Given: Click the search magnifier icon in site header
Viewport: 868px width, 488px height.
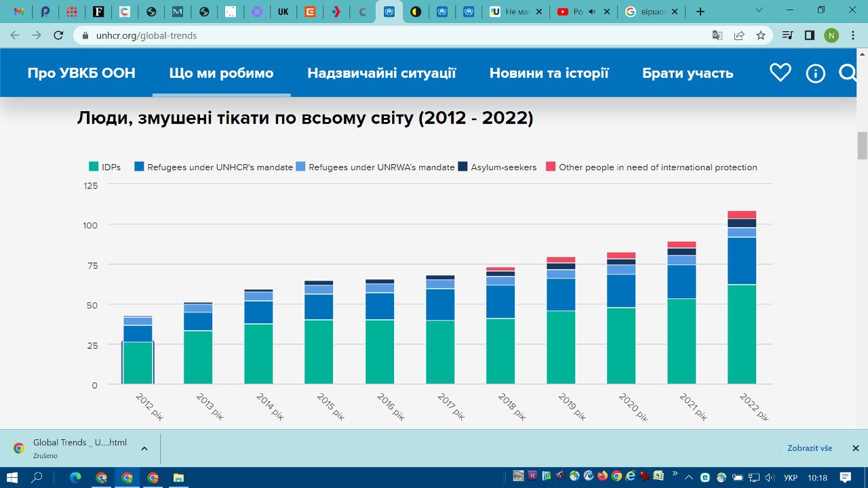Looking at the screenshot, I should point(848,73).
